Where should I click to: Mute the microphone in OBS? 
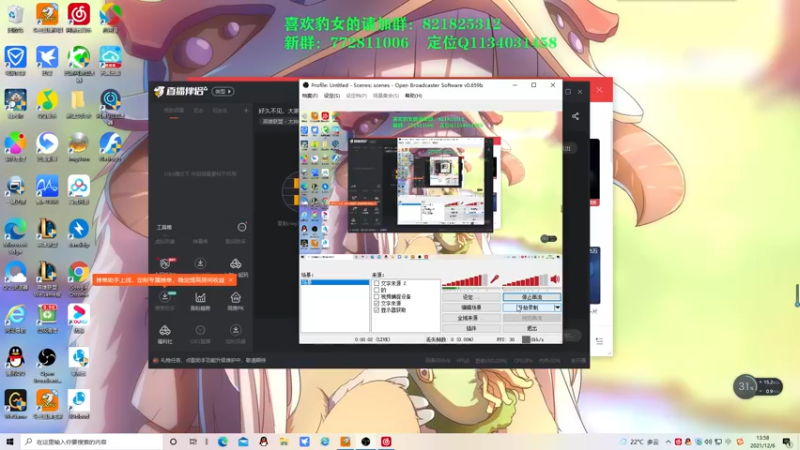click(x=494, y=279)
